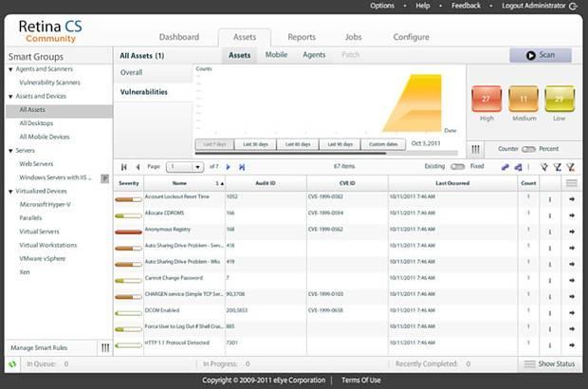Open the page number dropdown
The width and height of the screenshot is (588, 389).
coord(185,167)
